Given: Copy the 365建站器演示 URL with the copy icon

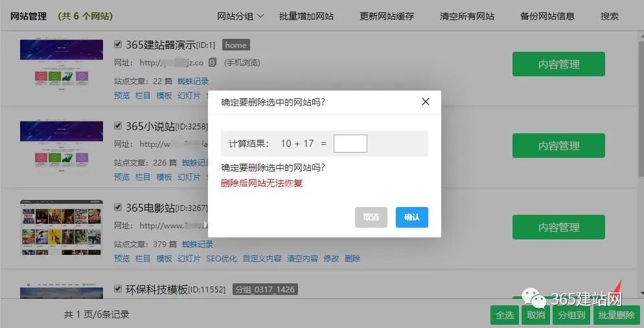Looking at the screenshot, I should [213, 62].
